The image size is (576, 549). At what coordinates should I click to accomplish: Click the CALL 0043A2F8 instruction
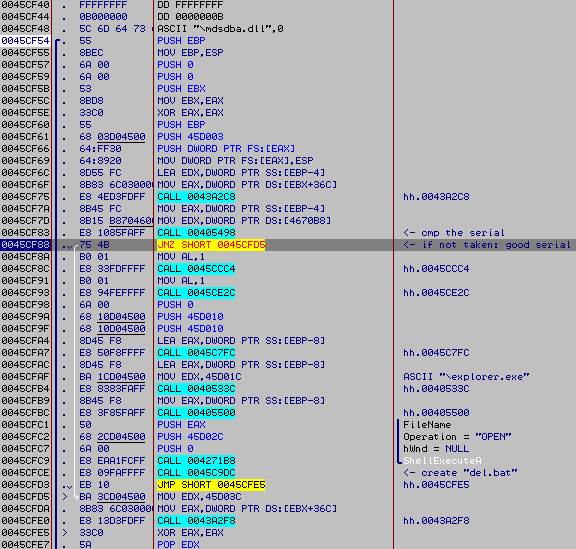click(x=196, y=521)
